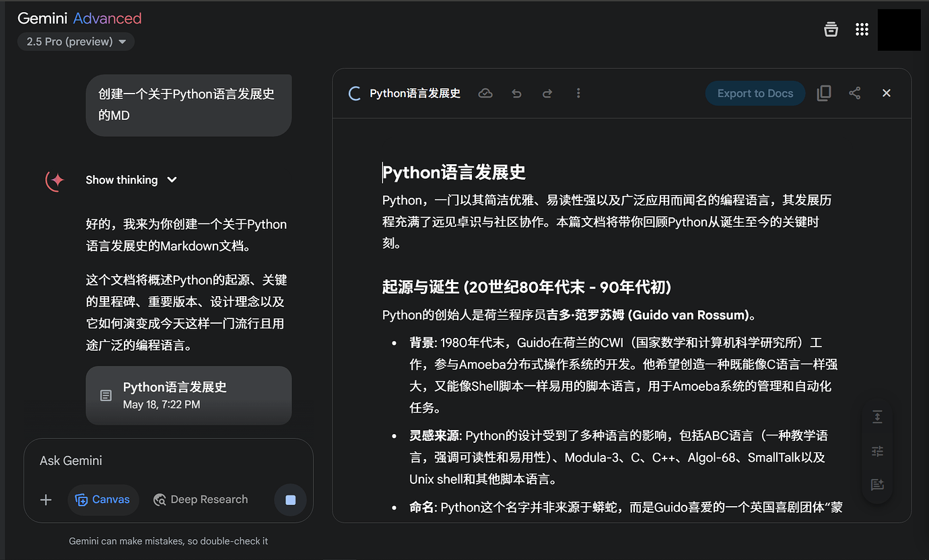Open the Gems archive icon in header

point(831,29)
